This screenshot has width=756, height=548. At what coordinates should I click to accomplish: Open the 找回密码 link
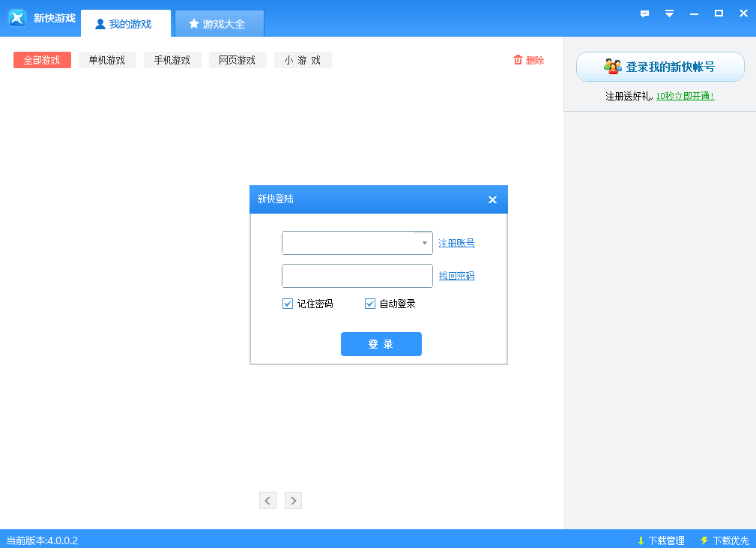[456, 276]
